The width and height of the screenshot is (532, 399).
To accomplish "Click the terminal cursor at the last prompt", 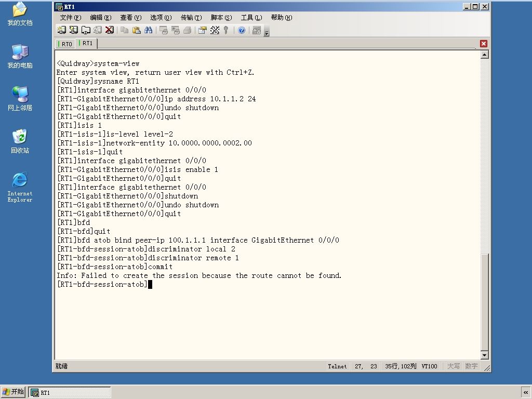I will tap(150, 284).
